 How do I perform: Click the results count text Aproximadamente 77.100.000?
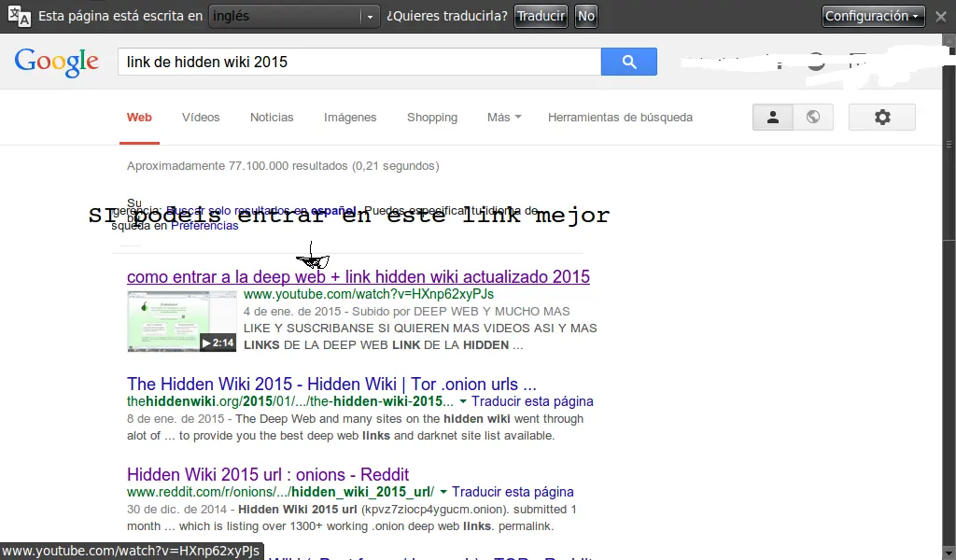tap(283, 166)
